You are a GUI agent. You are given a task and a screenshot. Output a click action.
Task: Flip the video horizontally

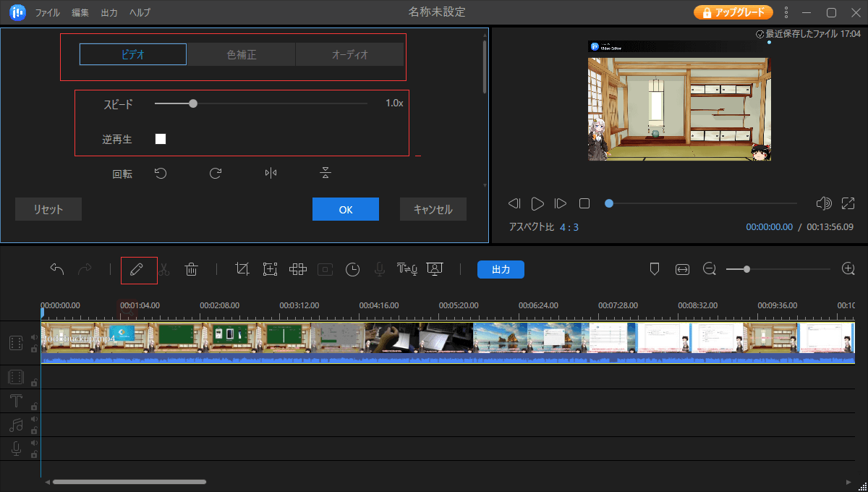[x=271, y=173]
